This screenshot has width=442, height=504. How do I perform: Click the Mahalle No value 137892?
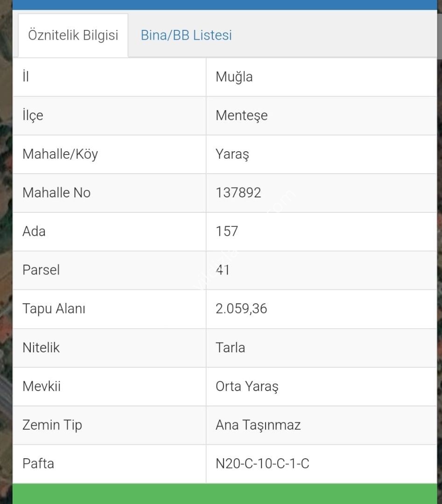pyautogui.click(x=238, y=193)
